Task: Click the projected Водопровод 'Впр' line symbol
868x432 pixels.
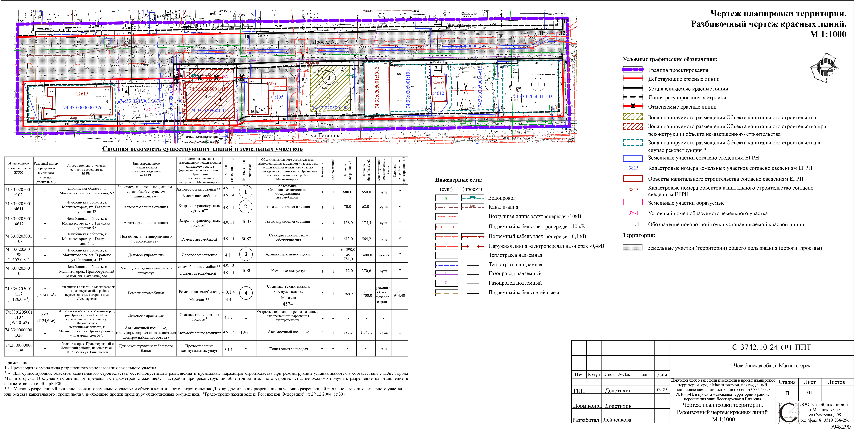Action: pyautogui.click(x=472, y=198)
